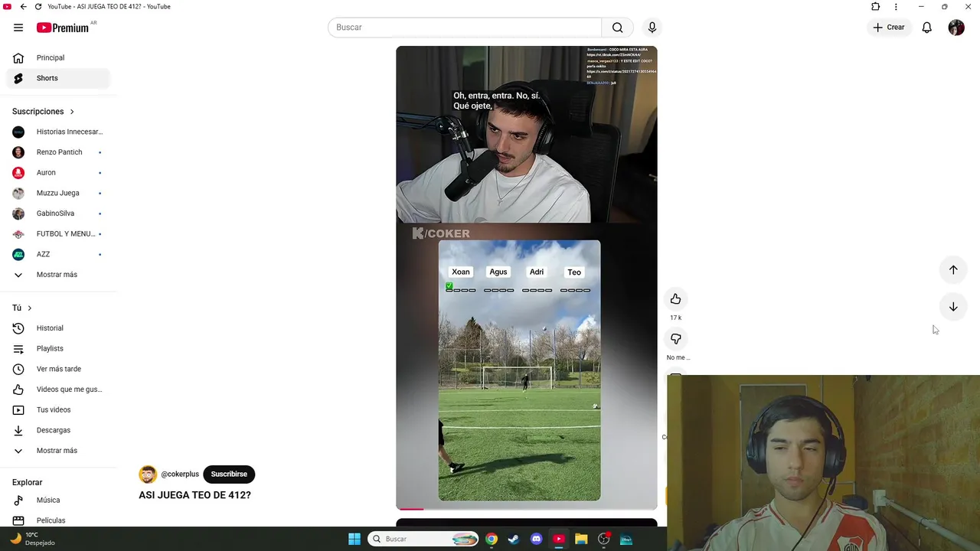Click the Short's red progress bar
Image resolution: width=980 pixels, height=551 pixels.
click(410, 509)
